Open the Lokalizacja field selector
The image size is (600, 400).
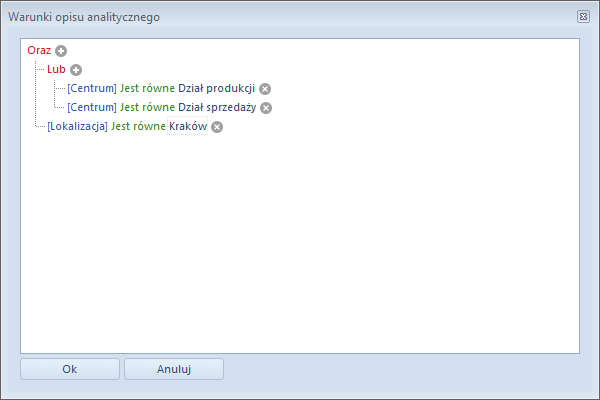pos(77,126)
